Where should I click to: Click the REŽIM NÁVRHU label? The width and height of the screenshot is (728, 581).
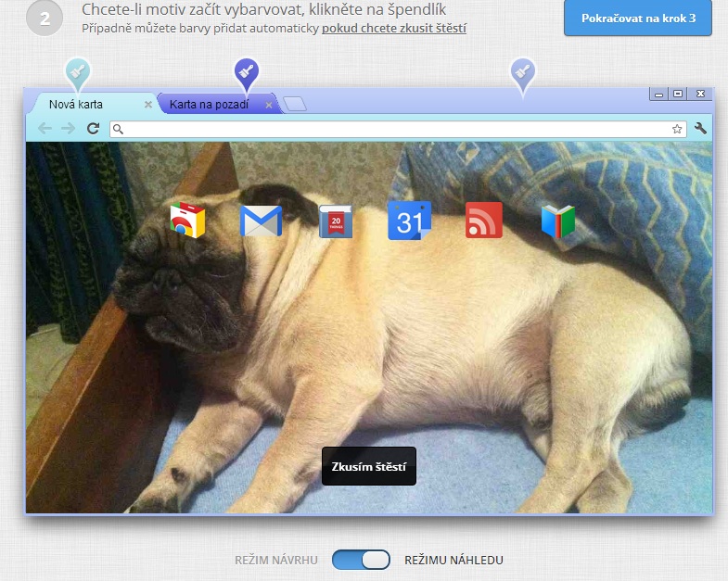click(x=276, y=560)
